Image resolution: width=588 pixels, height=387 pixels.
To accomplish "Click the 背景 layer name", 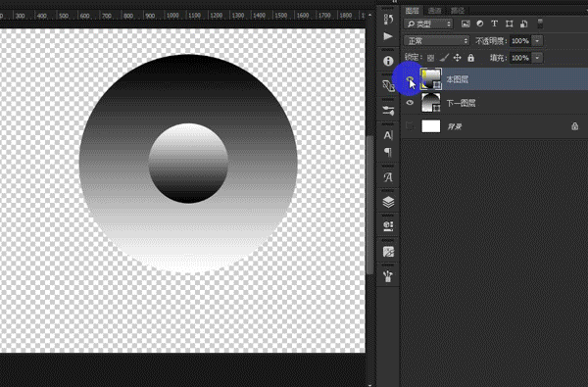I will (x=455, y=126).
